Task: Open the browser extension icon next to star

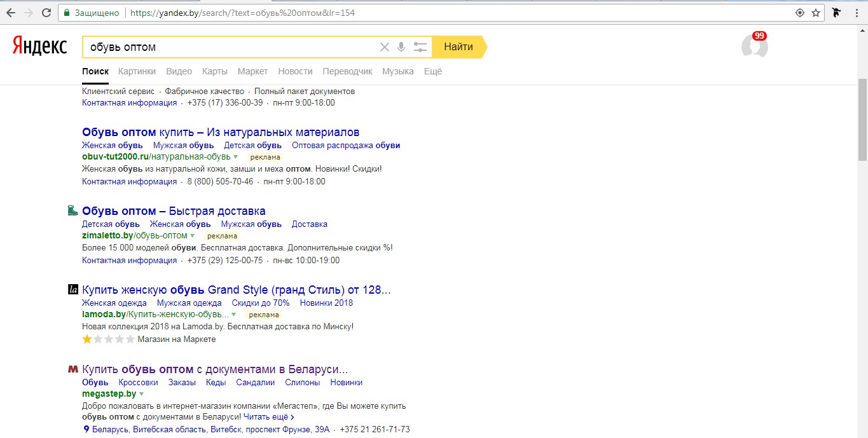Action: (837, 13)
